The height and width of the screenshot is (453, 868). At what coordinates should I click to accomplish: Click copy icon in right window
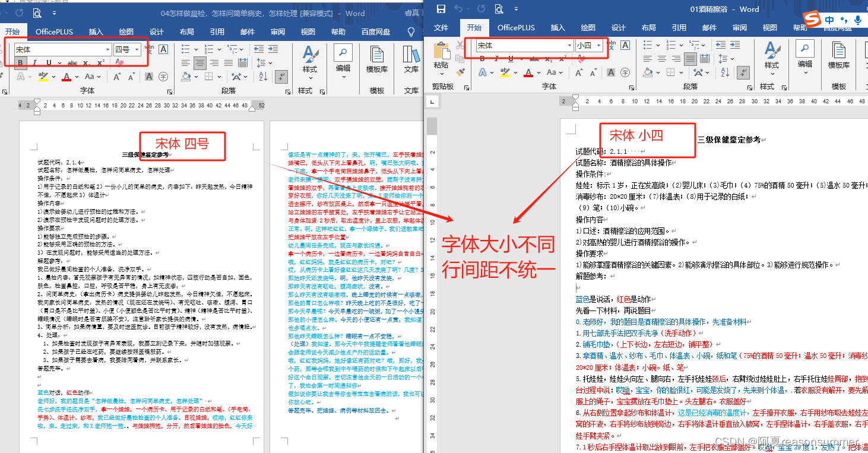460,59
